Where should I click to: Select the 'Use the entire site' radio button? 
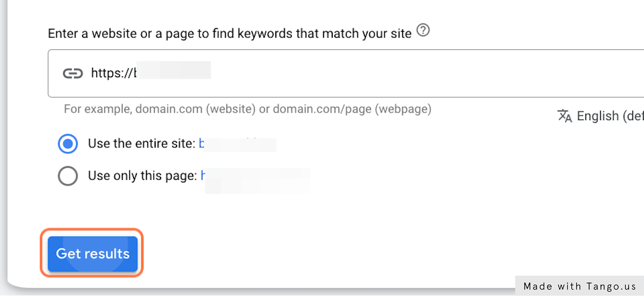68,144
